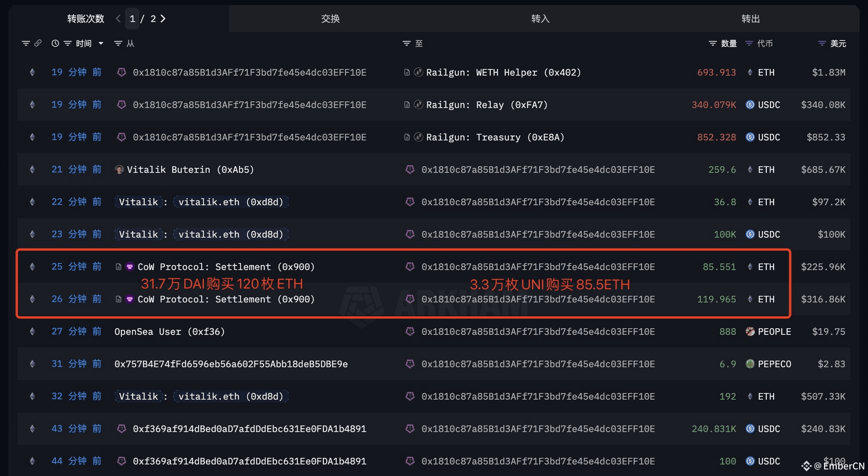The height and width of the screenshot is (476, 868).
Task: Open the 时间 sort dropdown arrow
Action: 101,43
